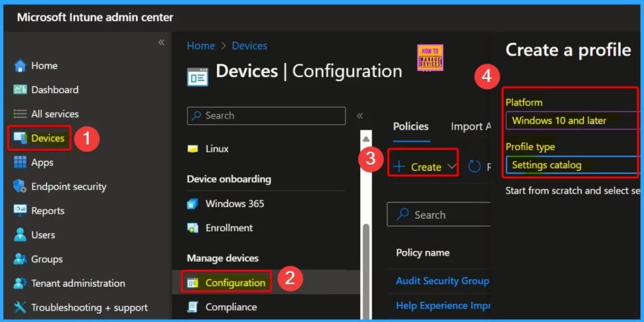Sort by the Policy name column header
This screenshot has width=644, height=322.
[x=423, y=253]
